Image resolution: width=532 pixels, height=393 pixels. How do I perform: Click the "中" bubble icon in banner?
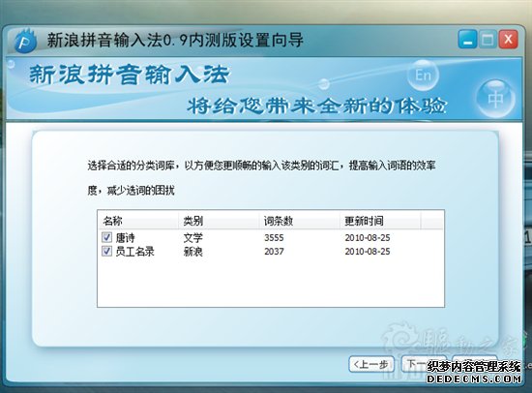[x=495, y=100]
